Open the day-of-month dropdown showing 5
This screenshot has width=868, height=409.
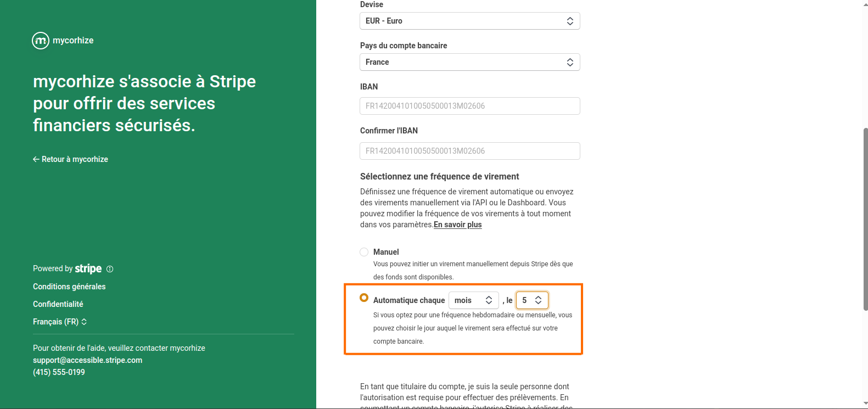pos(532,300)
